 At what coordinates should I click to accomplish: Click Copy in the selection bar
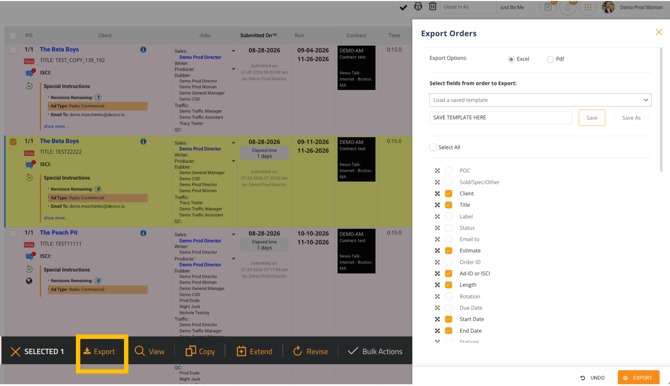click(200, 351)
